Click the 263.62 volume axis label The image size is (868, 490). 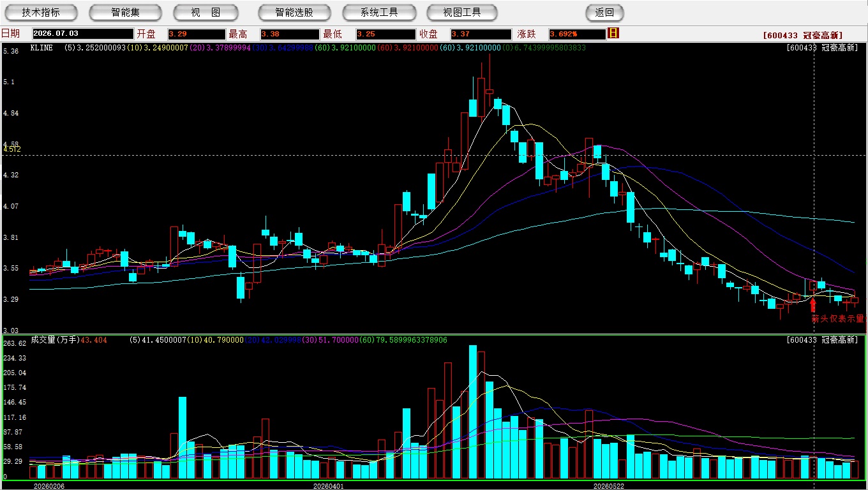[14, 343]
